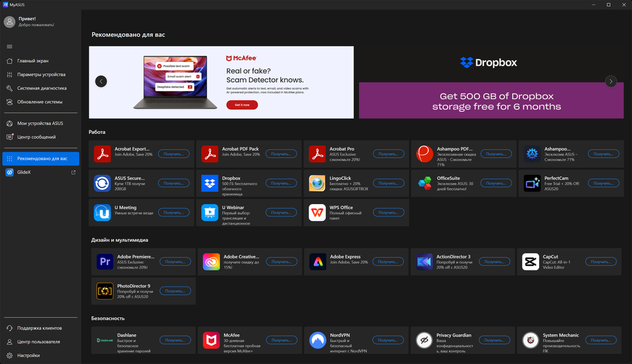Click Получить for Adobe Premiere
This screenshot has width=632, height=364.
point(176,262)
